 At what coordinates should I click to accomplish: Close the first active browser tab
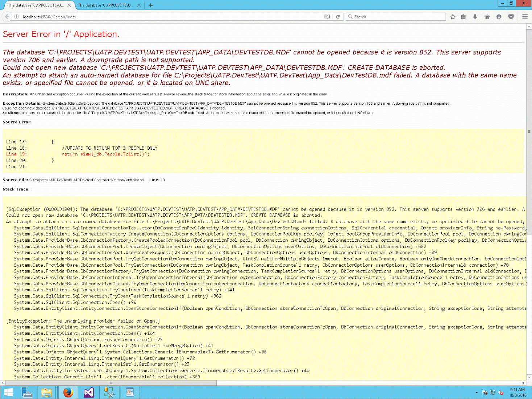[69, 5]
